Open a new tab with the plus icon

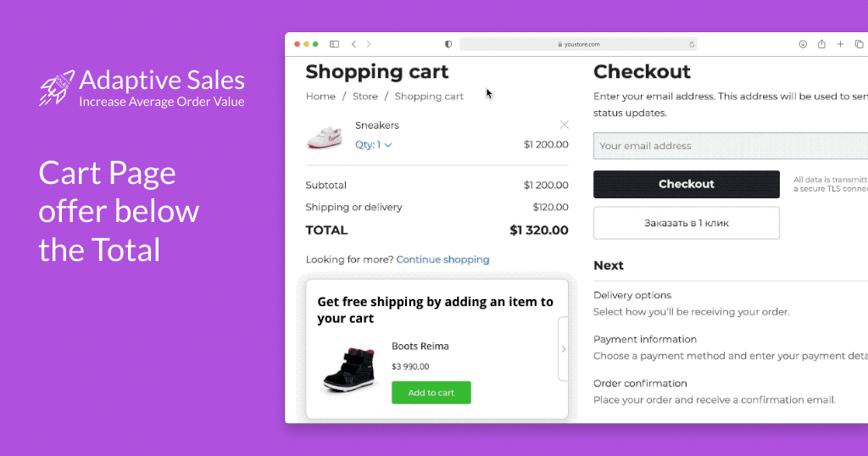tap(840, 44)
